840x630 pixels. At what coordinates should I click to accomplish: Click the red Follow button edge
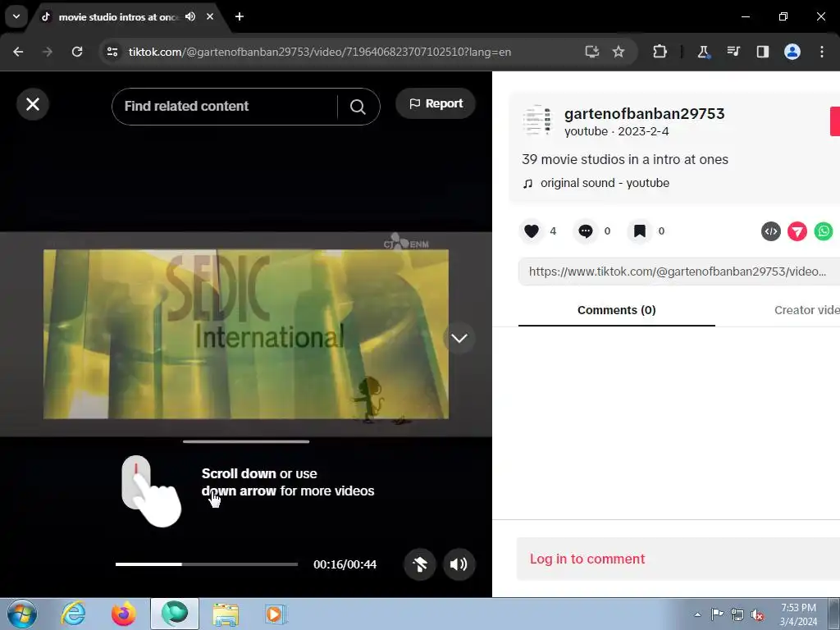coord(834,121)
